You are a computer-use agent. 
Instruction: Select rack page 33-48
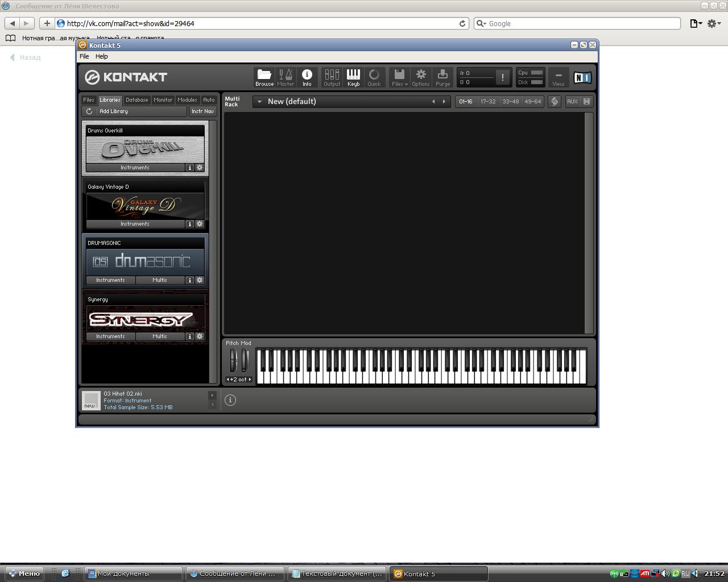click(510, 102)
